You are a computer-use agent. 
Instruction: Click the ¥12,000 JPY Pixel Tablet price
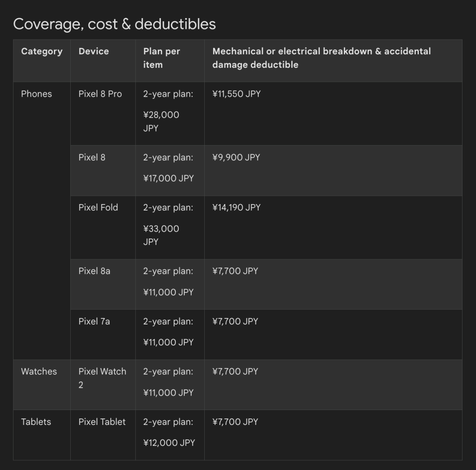point(169,443)
